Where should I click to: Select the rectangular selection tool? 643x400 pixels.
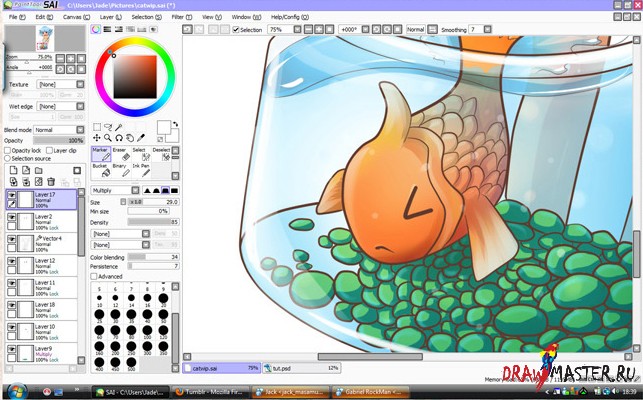coord(97,127)
